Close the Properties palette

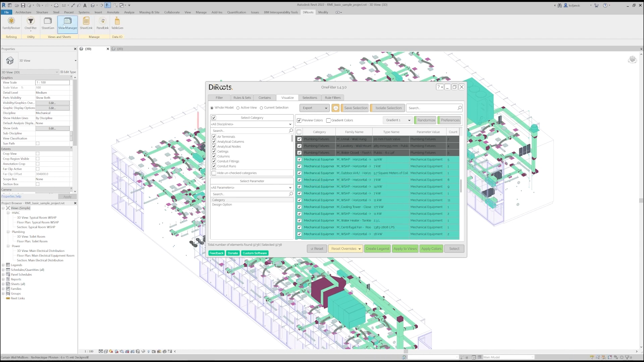75,49
